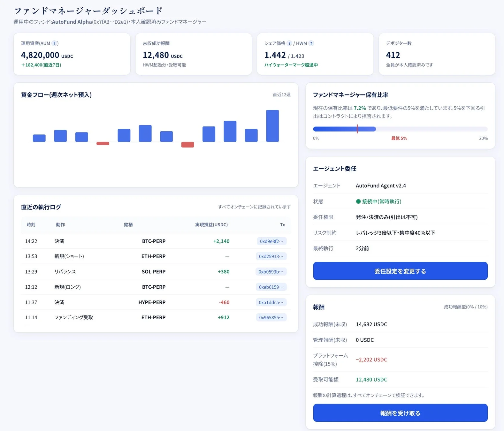Select the 銘柄 column header
The image size is (504, 431).
tap(128, 225)
